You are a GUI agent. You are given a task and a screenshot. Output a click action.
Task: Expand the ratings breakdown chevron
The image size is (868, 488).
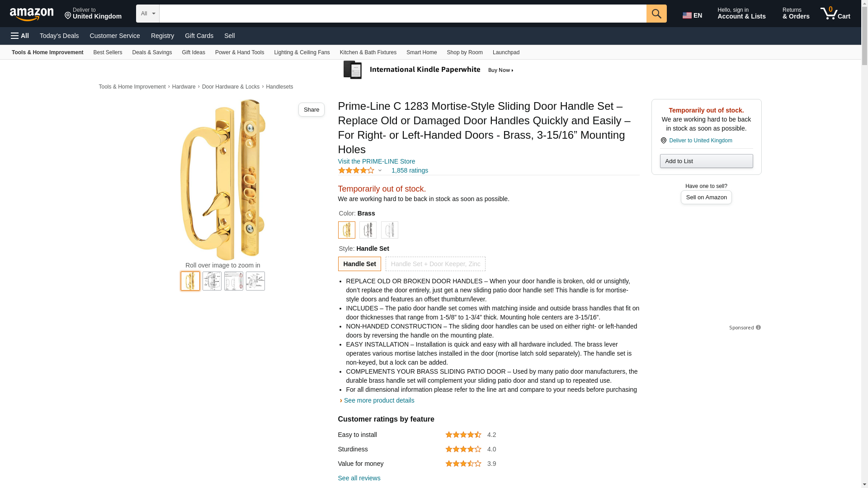(x=380, y=170)
